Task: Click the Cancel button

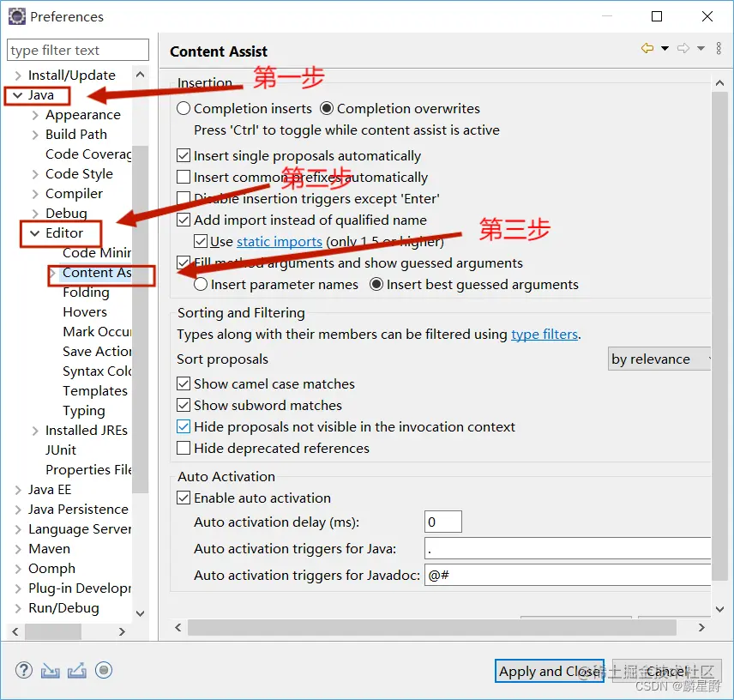Action: tap(667, 671)
